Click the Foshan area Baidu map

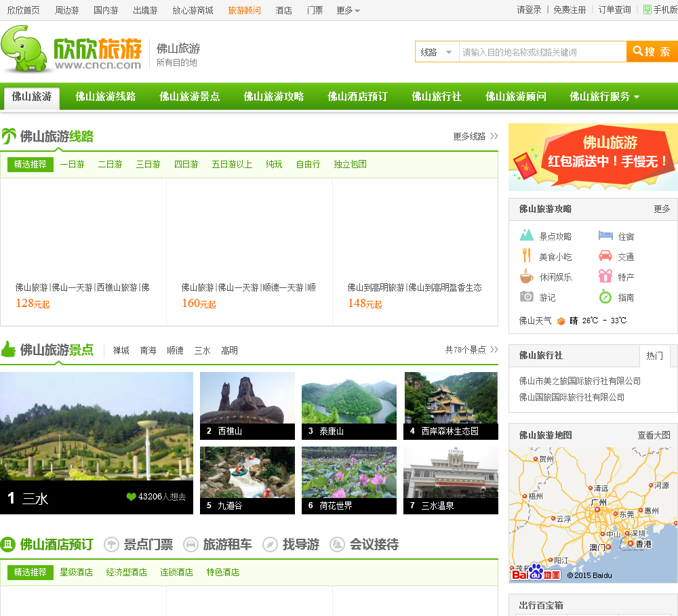tap(593, 515)
